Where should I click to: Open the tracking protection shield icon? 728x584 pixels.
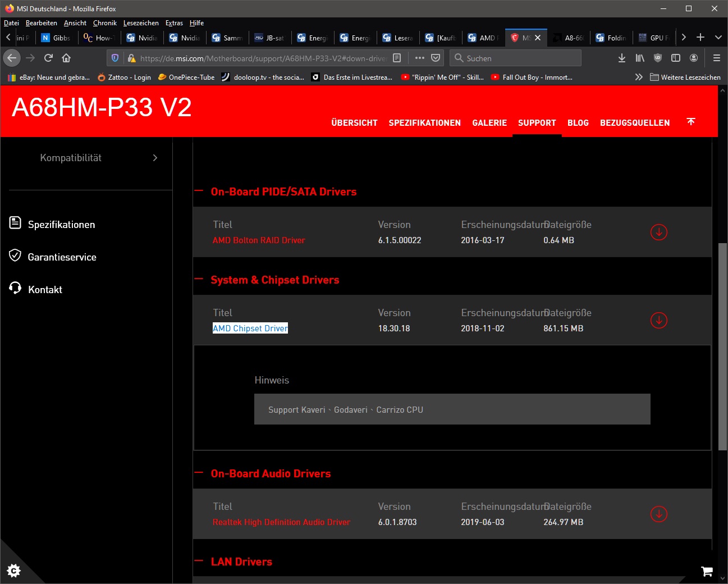(x=115, y=58)
